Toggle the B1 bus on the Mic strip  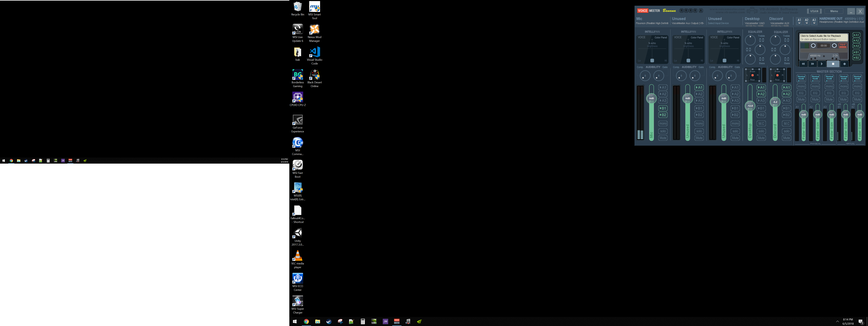click(663, 108)
